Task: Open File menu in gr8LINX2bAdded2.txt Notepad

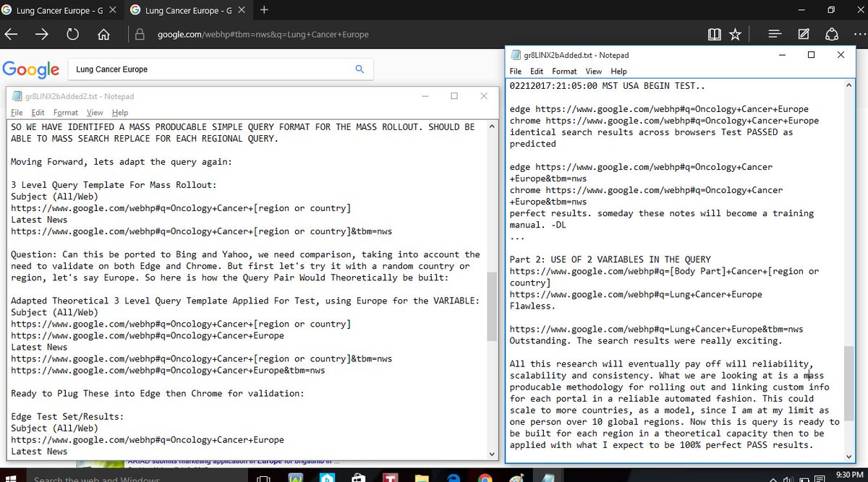Action: pyautogui.click(x=17, y=113)
